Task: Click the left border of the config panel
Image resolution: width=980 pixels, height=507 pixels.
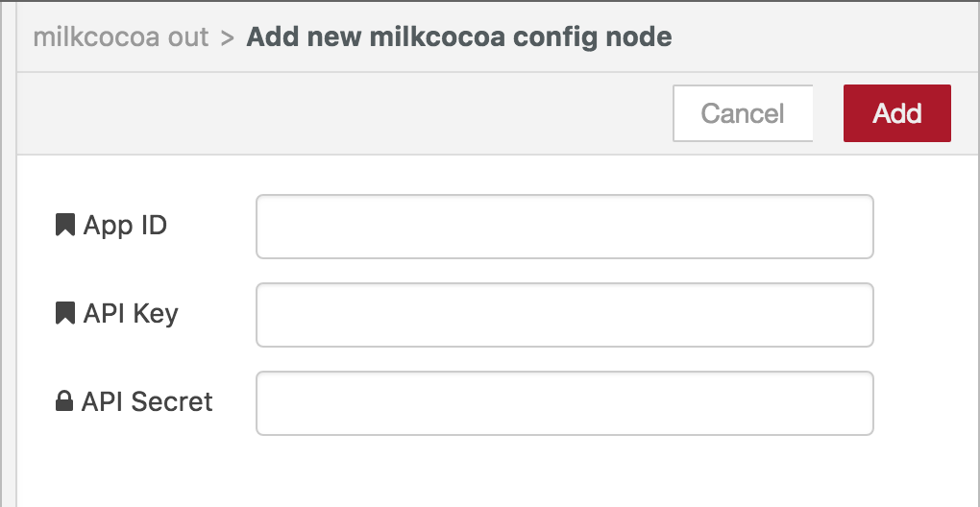Action: coord(17,288)
